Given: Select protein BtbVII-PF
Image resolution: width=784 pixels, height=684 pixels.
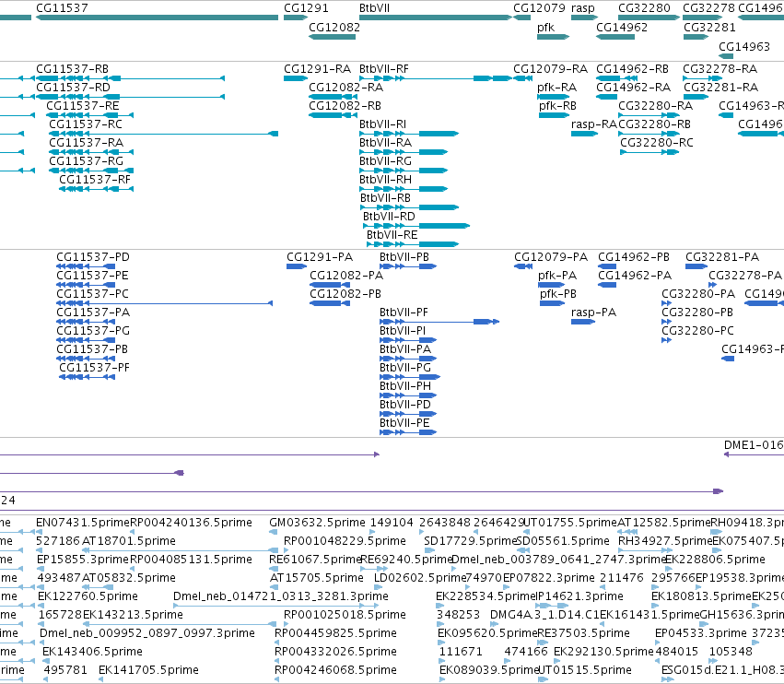Looking at the screenshot, I should tap(439, 322).
